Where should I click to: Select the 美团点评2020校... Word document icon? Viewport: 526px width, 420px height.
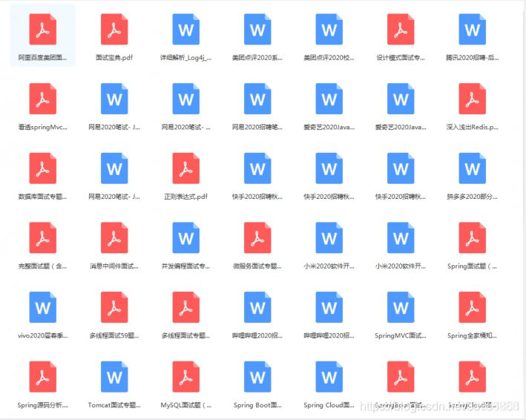(329, 29)
